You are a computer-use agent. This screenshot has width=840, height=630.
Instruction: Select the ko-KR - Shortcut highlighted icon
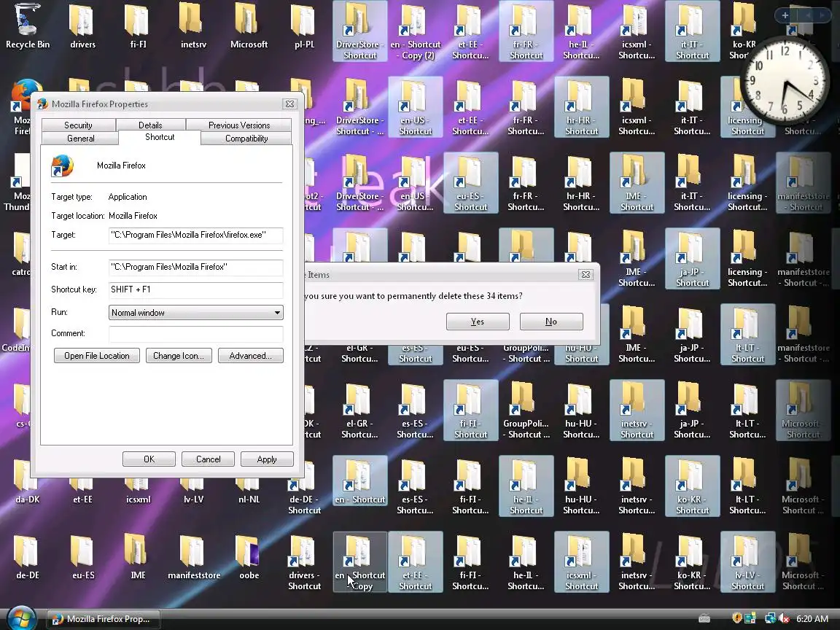pyautogui.click(x=692, y=486)
